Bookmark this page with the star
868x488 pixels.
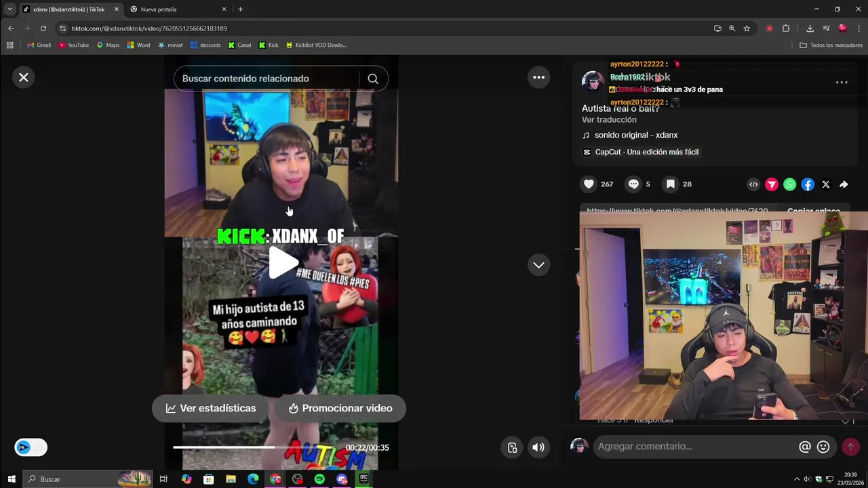[747, 28]
